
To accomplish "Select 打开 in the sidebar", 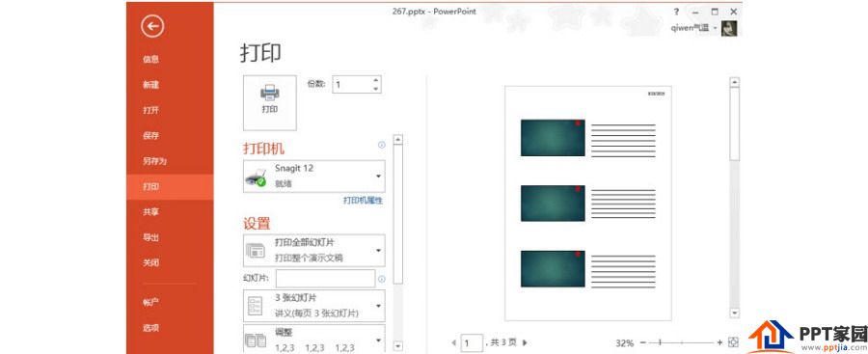I will coord(150,110).
